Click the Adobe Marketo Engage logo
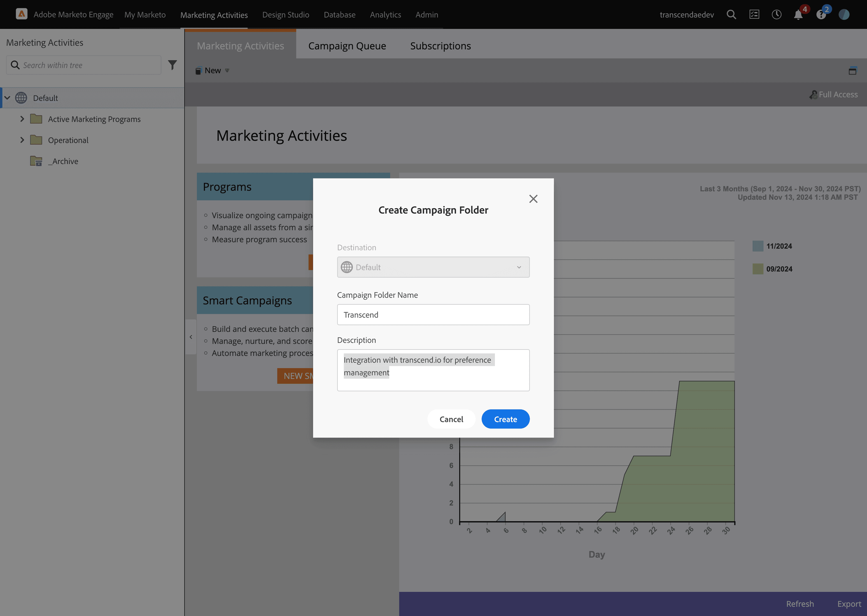867x616 pixels. click(22, 14)
